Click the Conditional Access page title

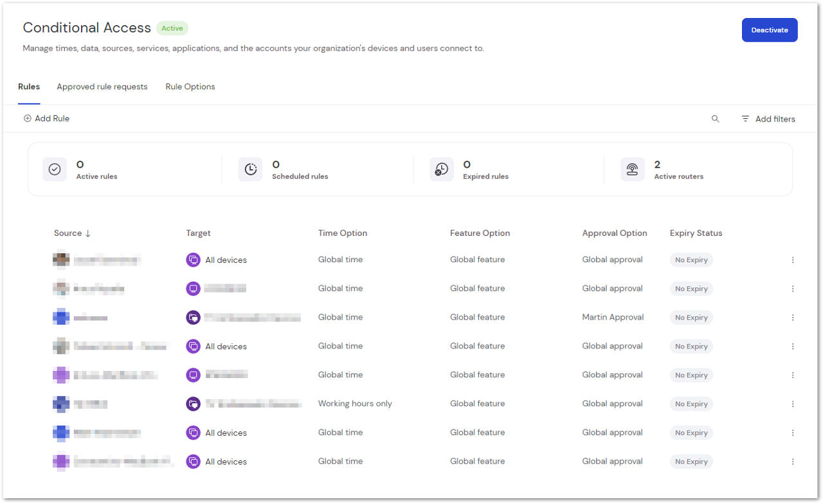coord(87,28)
